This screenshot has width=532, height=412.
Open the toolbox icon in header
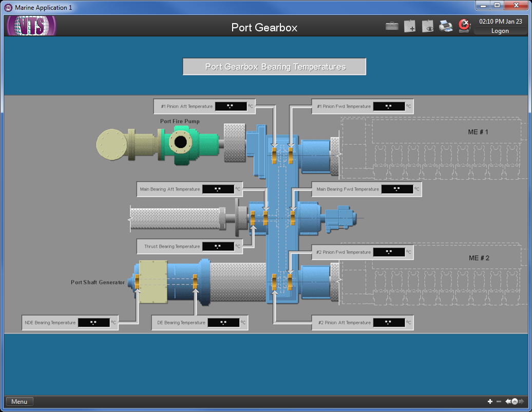[x=392, y=26]
